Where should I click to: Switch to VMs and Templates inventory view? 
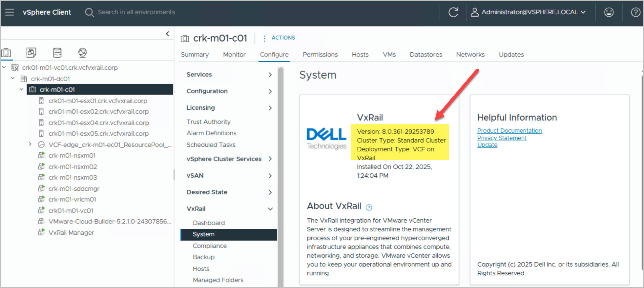[31, 52]
